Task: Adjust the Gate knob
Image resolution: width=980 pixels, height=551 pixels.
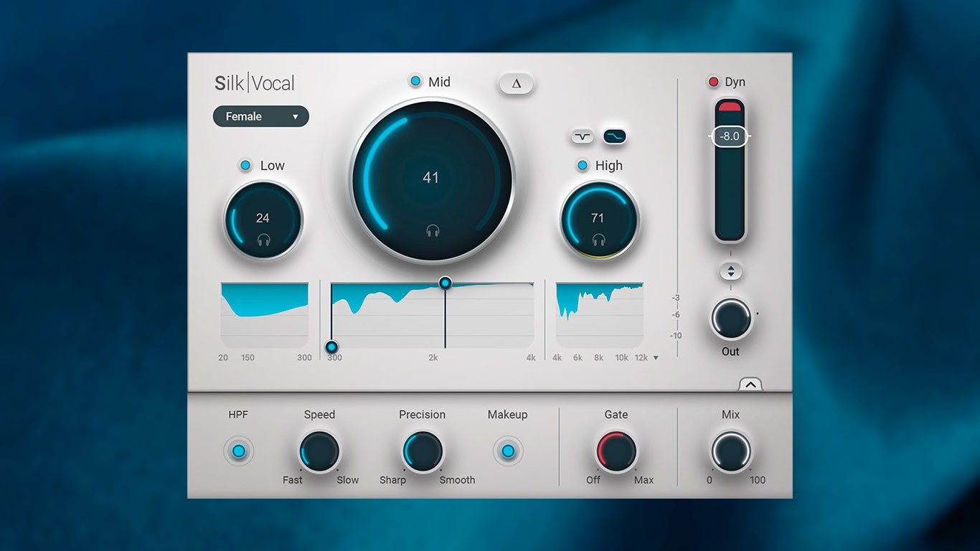Action: point(615,451)
